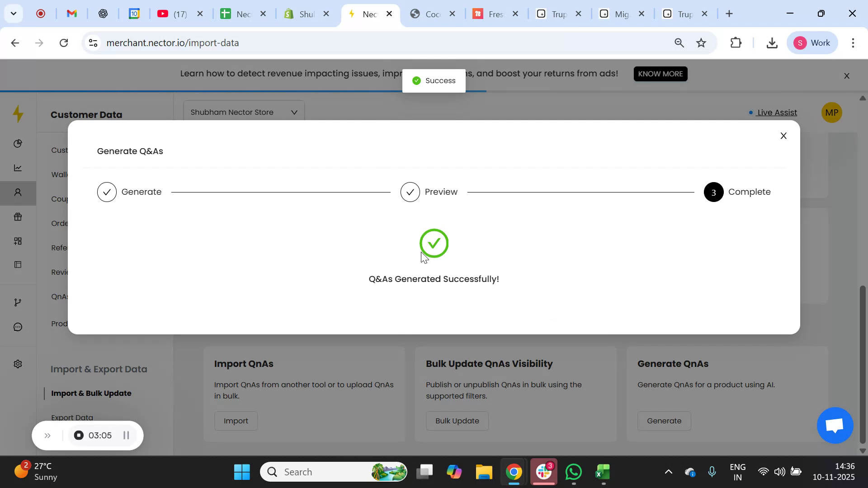Image resolution: width=868 pixels, height=488 pixels.
Task: Open Settings gear at sidebar bottom
Action: 18,364
